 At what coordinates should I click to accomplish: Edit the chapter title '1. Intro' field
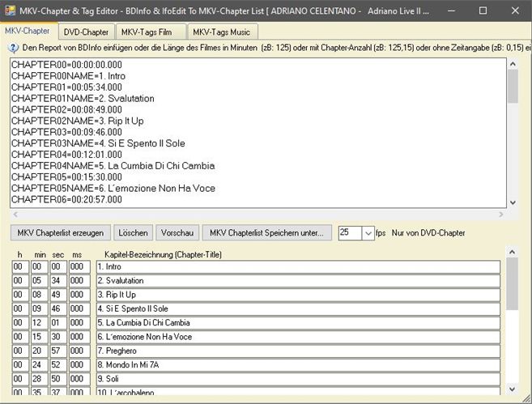tap(296, 266)
